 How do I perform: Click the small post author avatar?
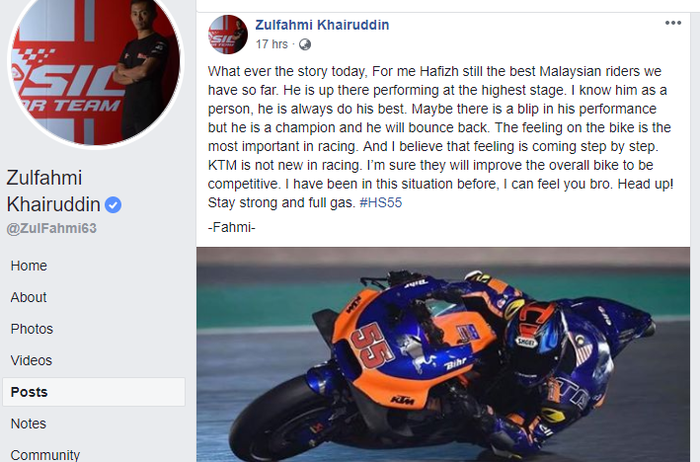click(227, 35)
